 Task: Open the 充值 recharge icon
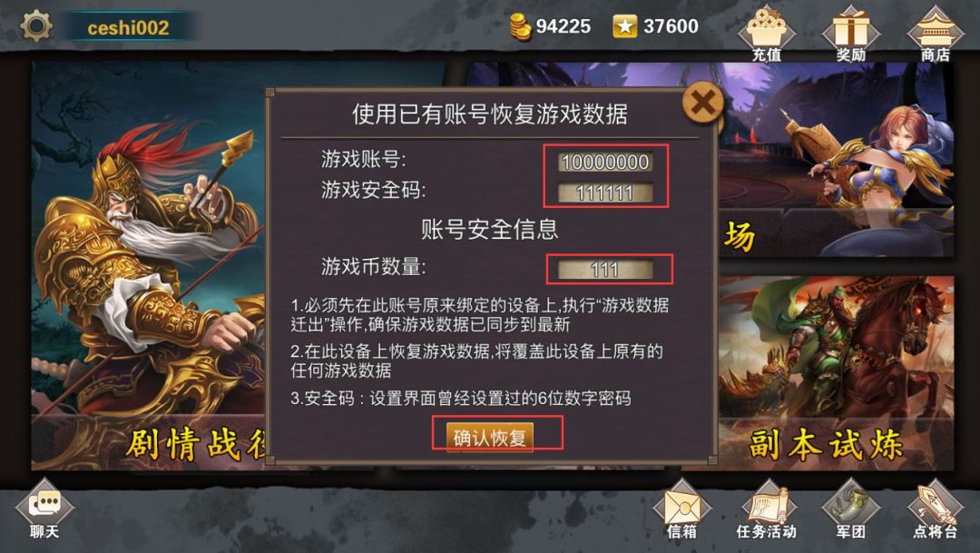pyautogui.click(x=767, y=34)
